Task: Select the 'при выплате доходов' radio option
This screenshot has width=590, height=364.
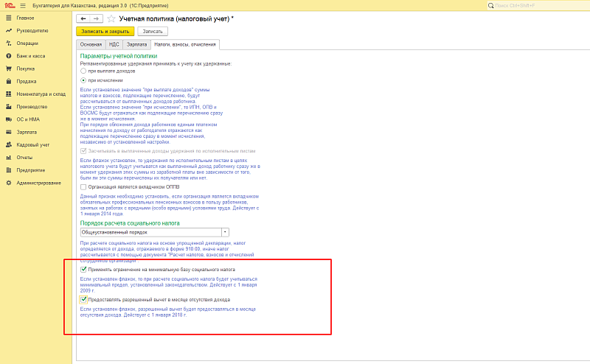Action: 83,71
